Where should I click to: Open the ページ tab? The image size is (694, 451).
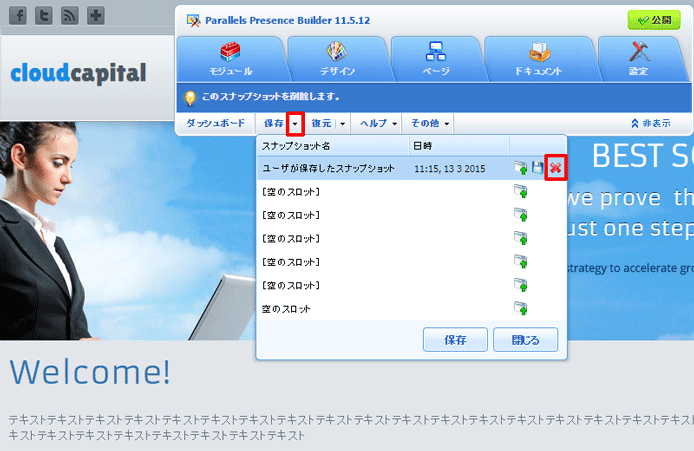435,60
